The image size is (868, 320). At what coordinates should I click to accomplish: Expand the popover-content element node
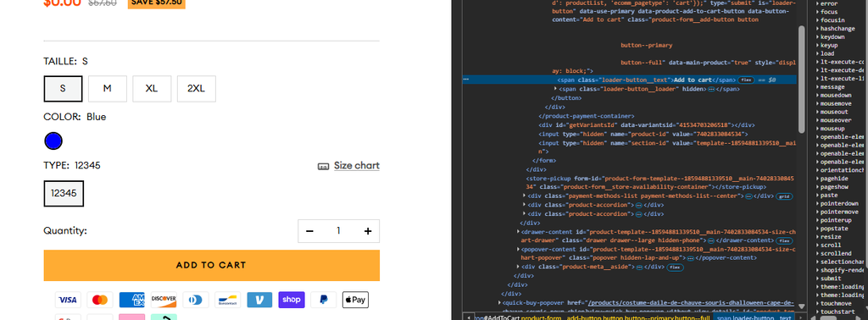[x=519, y=250]
